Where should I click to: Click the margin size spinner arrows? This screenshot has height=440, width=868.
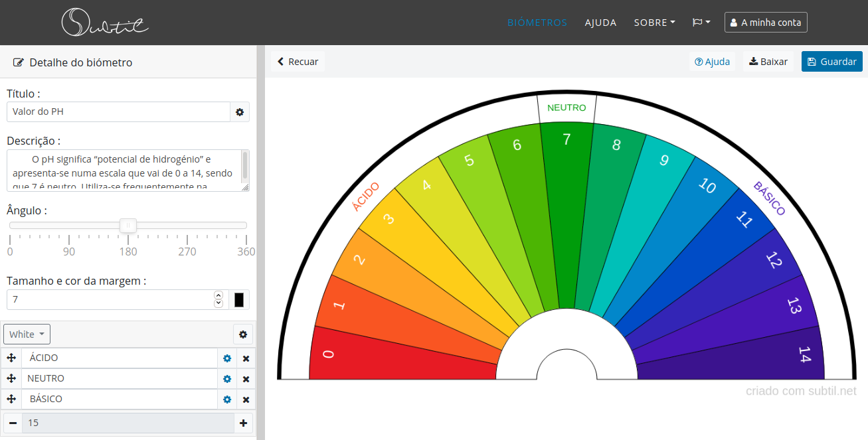pos(218,299)
